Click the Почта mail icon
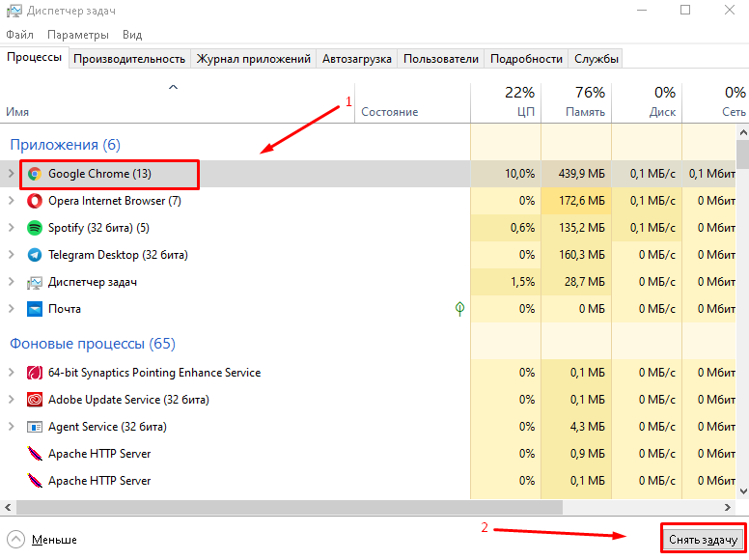The height and width of the screenshot is (560, 749). [x=35, y=309]
